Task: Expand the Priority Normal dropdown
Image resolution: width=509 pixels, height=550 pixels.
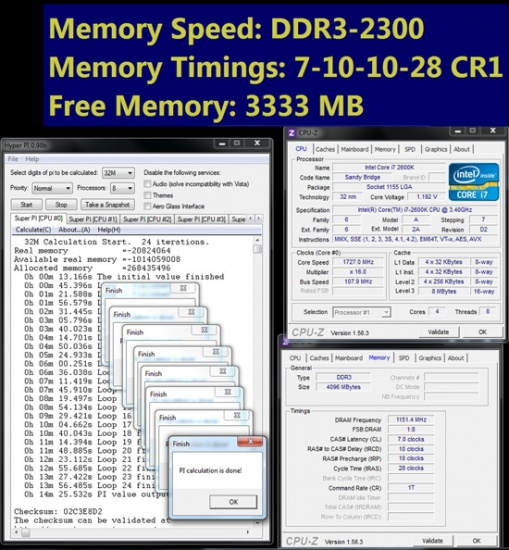Action: coord(52,188)
